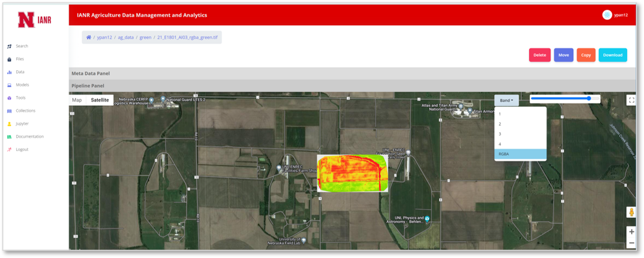The width and height of the screenshot is (644, 258).
Task: Toggle fullscreen map view
Action: click(x=631, y=100)
